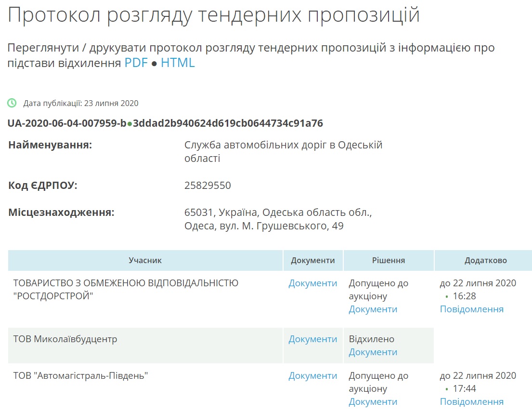The height and width of the screenshot is (413, 532).
Task: Click the page heading Протокол розгляду
Action: tap(213, 15)
